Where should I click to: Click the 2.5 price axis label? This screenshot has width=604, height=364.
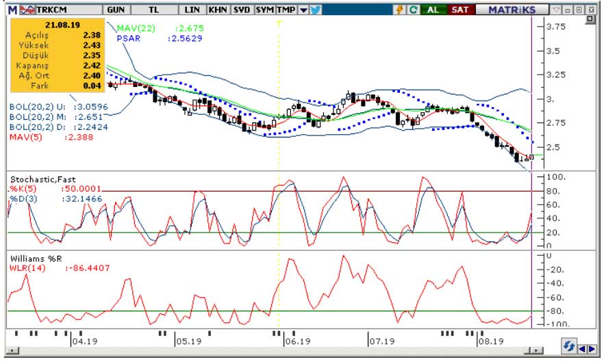[553, 147]
